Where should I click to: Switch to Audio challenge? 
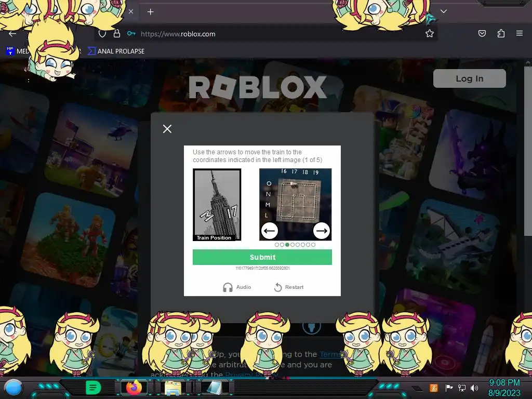[x=237, y=287]
